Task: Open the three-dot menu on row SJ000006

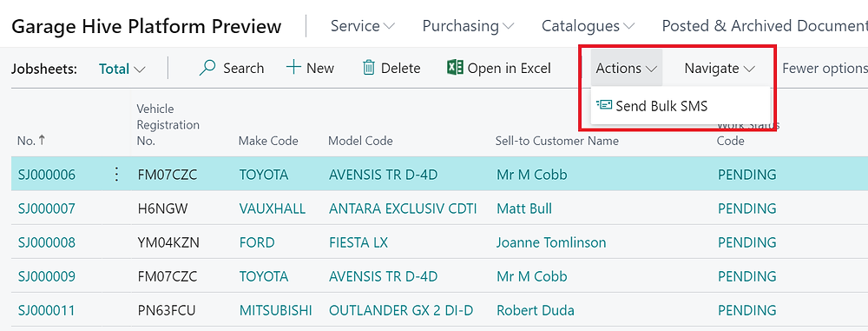Action: pos(116,175)
